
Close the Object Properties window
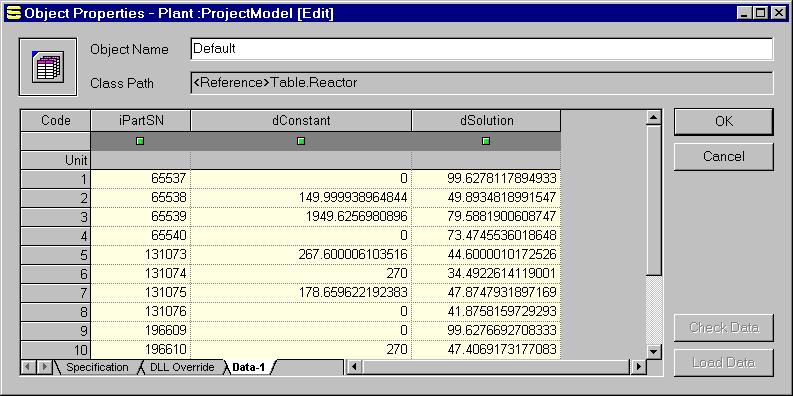[x=778, y=13]
